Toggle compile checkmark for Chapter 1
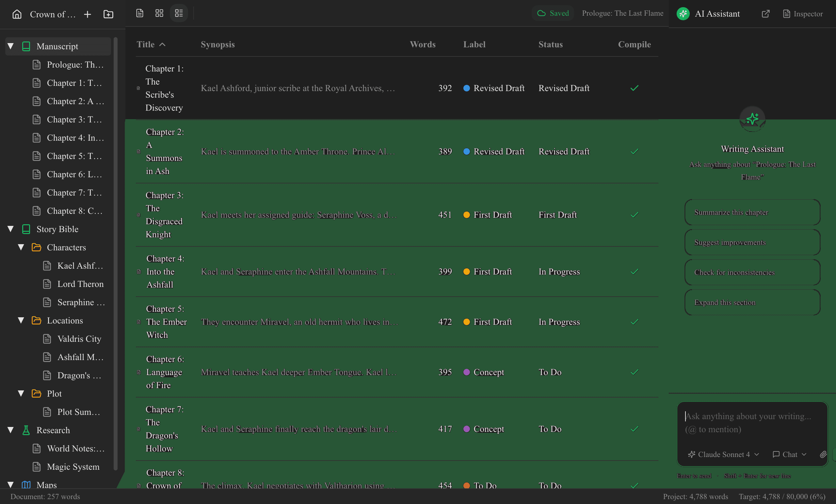The image size is (836, 504). 635,88
